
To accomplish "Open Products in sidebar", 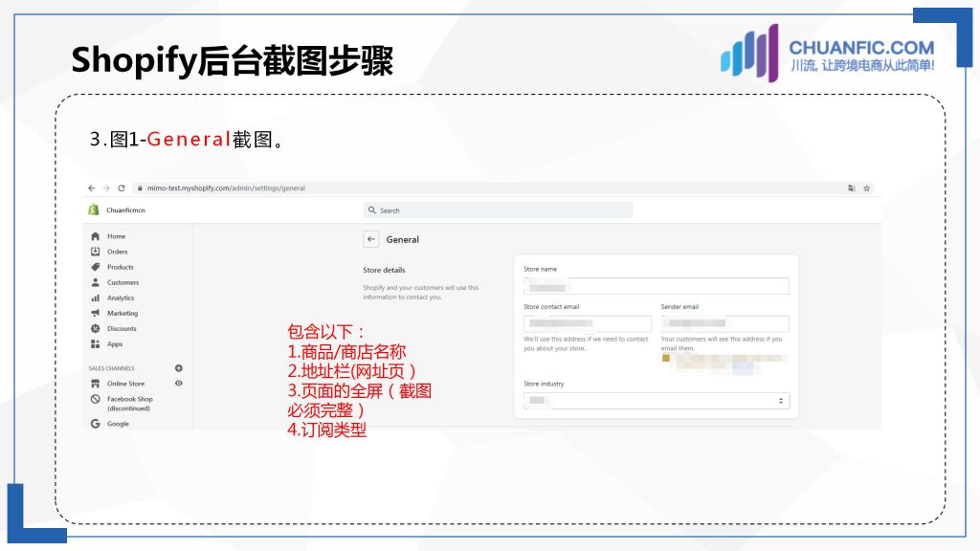I will [120, 267].
